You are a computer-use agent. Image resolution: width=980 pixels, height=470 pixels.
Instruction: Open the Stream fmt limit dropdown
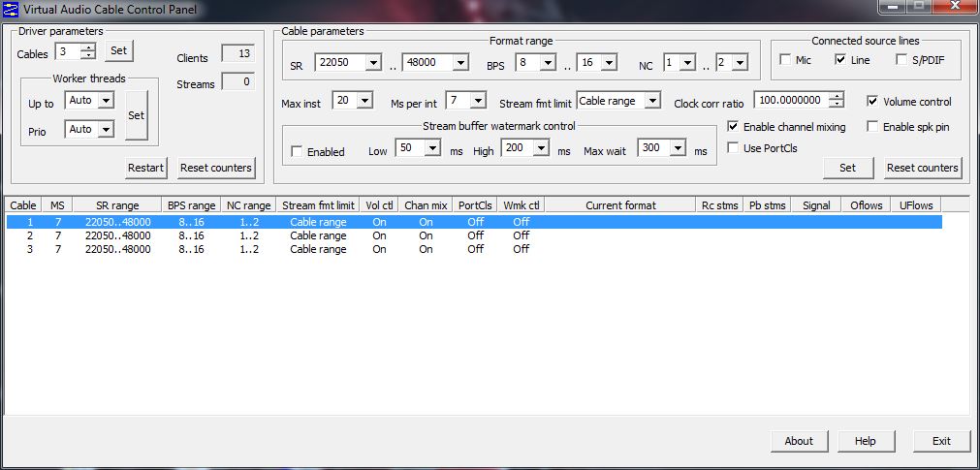tap(652, 100)
